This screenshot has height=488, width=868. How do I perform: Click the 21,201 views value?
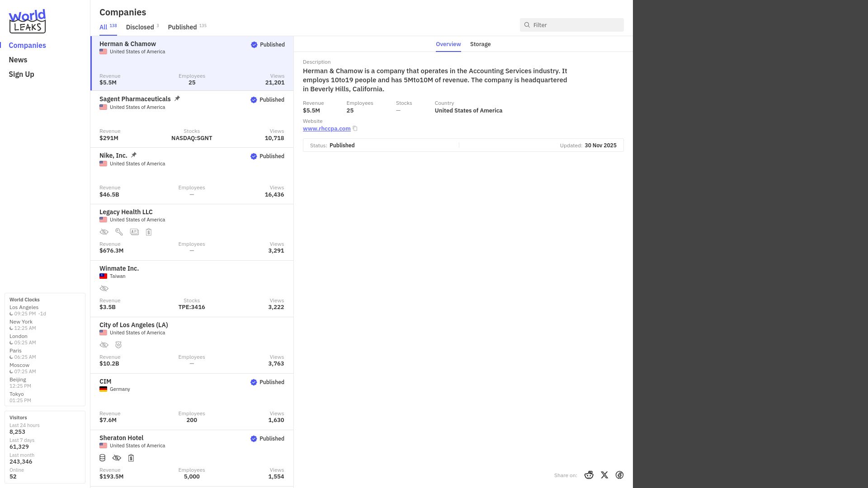[275, 83]
